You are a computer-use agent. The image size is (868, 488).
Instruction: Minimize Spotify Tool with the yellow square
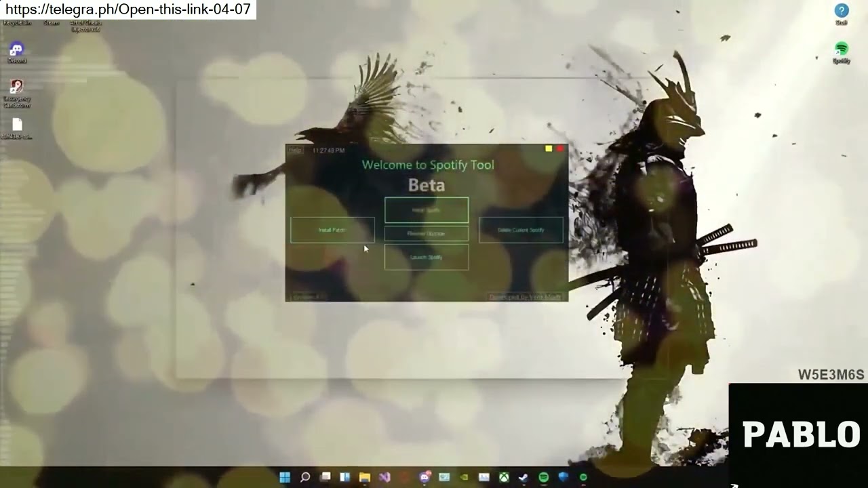[x=549, y=148]
